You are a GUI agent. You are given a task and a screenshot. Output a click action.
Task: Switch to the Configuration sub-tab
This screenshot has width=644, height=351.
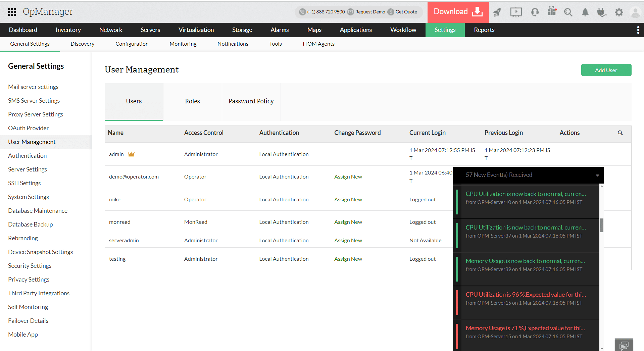pyautogui.click(x=132, y=44)
